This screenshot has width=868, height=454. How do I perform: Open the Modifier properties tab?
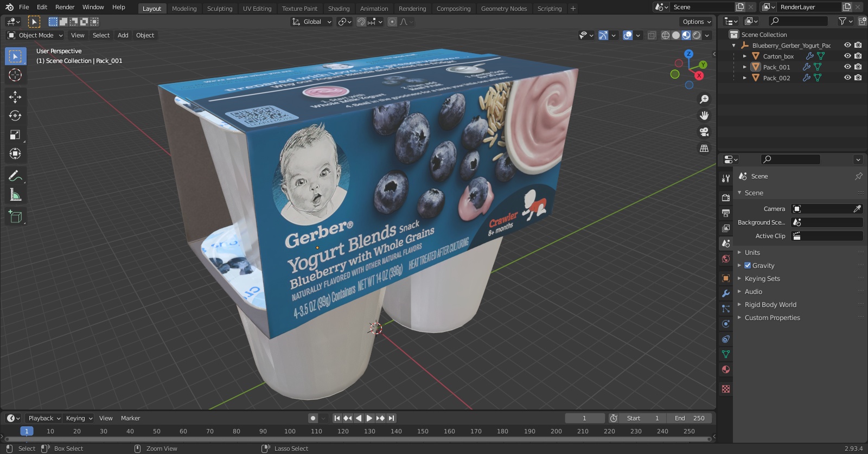pyautogui.click(x=726, y=293)
